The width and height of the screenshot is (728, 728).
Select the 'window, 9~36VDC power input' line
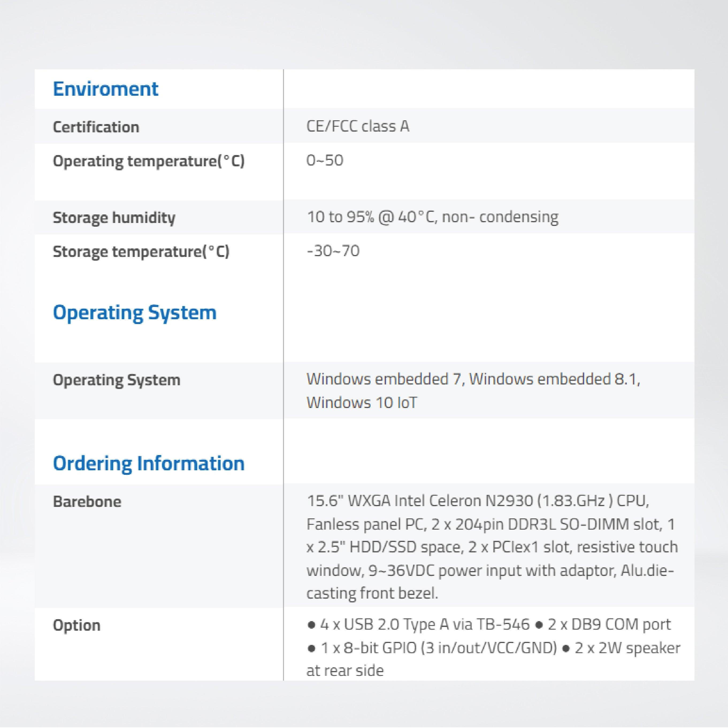pyautogui.click(x=490, y=571)
